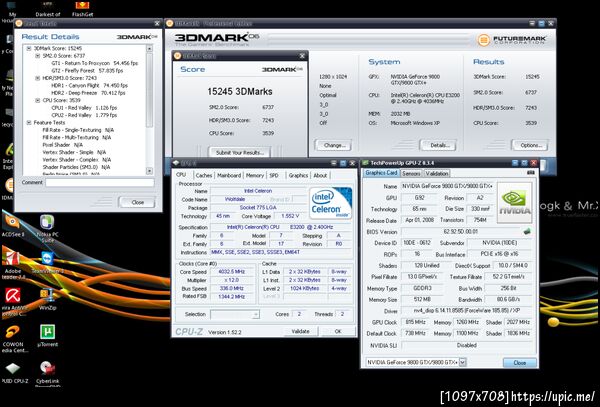This screenshot has height=407, width=600.
Task: Launch WinZip from the desktop
Action: [47, 299]
